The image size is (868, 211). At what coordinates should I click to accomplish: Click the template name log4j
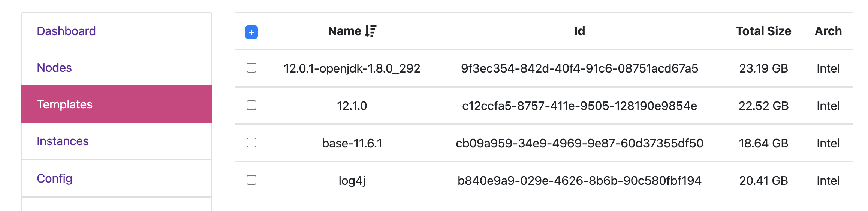[x=352, y=181]
